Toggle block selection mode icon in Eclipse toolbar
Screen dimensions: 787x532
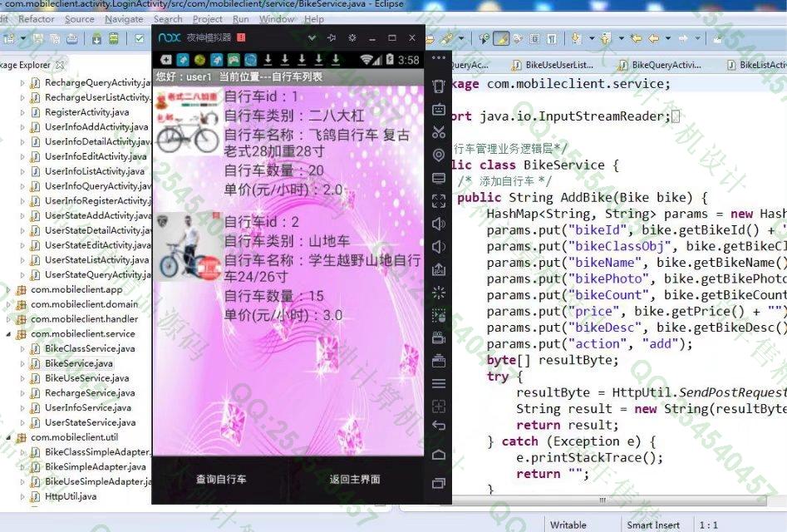click(x=535, y=38)
